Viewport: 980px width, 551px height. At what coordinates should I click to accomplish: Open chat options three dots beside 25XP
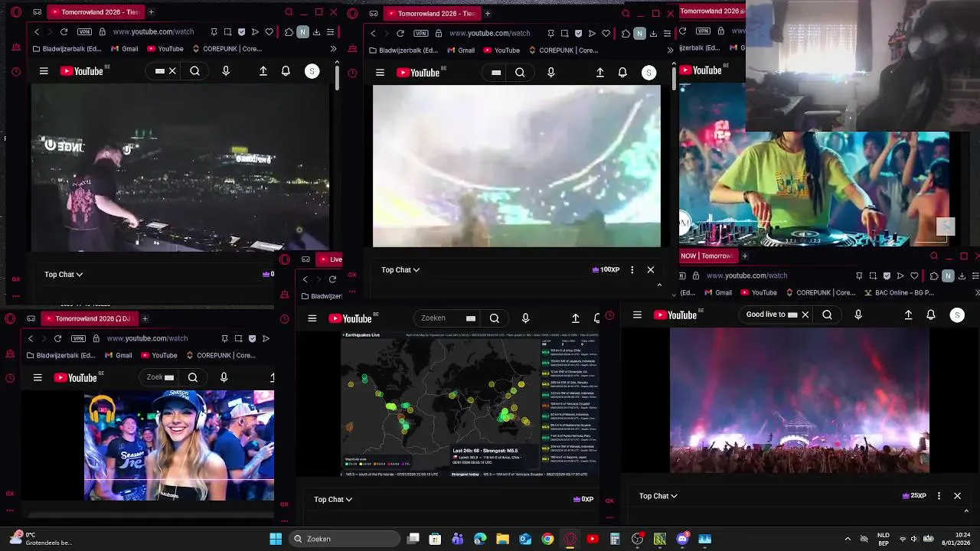(x=939, y=496)
